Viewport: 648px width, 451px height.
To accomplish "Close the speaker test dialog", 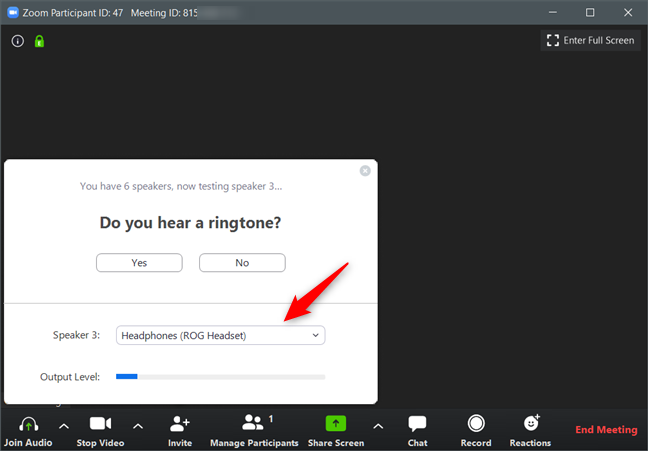I will pyautogui.click(x=365, y=171).
